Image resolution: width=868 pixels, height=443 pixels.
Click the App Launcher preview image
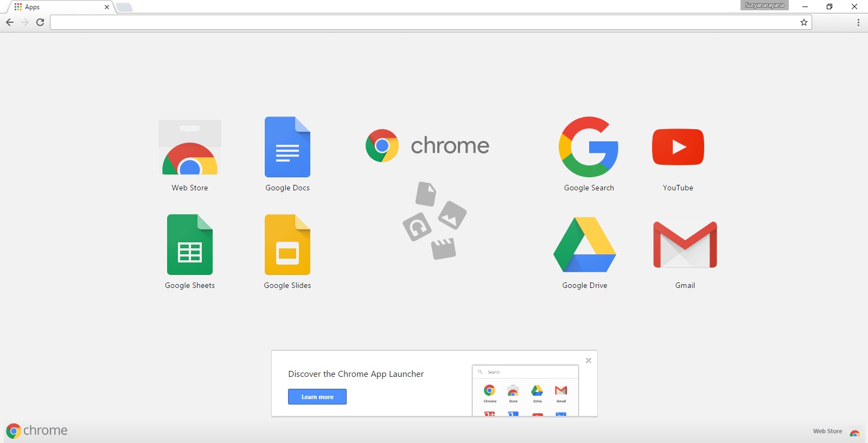point(525,390)
